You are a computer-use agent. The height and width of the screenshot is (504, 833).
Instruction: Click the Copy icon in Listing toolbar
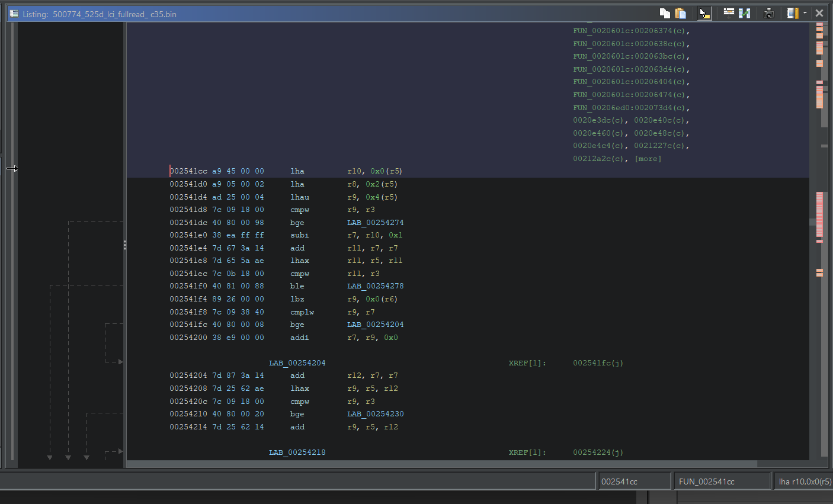coord(665,13)
